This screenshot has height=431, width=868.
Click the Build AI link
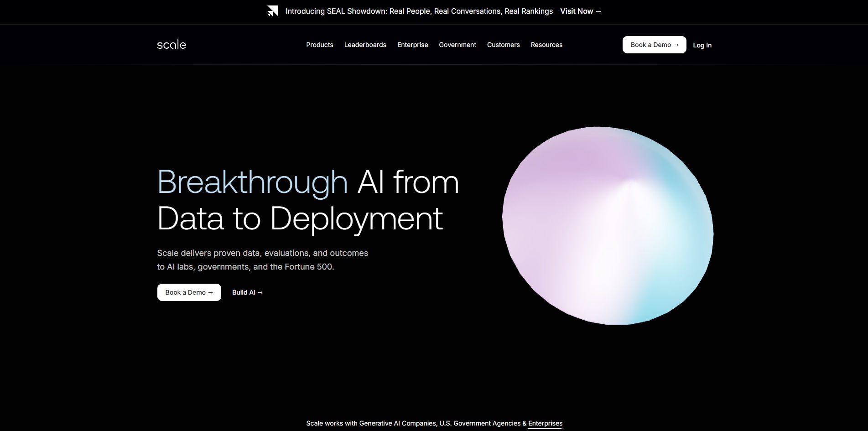(x=247, y=292)
